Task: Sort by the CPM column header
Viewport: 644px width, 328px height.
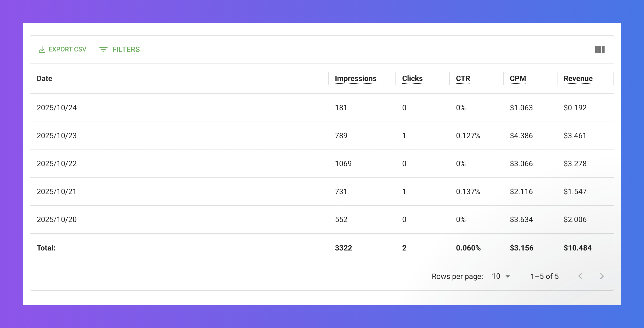Action: coord(518,78)
